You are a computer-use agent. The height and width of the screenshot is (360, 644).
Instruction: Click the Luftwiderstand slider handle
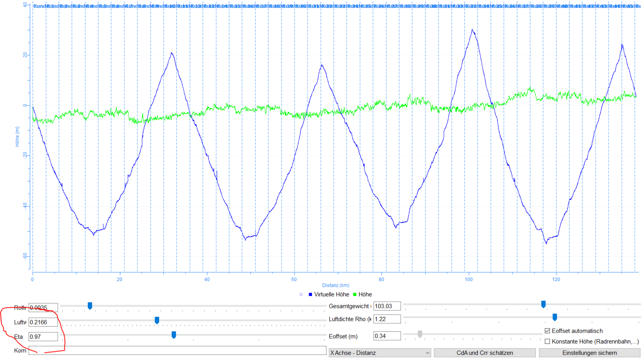[x=157, y=320]
